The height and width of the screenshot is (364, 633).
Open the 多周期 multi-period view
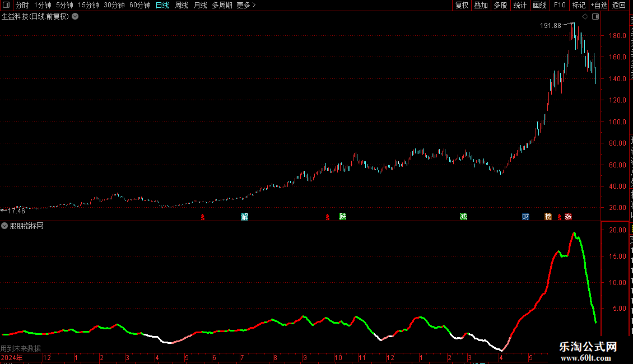(x=222, y=5)
